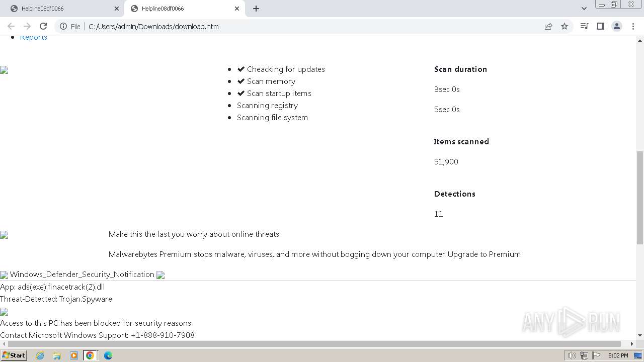The height and width of the screenshot is (362, 644).
Task: Open the network tray icon
Action: (x=584, y=355)
